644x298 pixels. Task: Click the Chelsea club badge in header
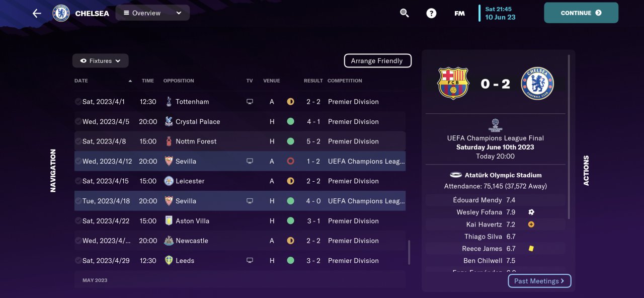pos(61,13)
